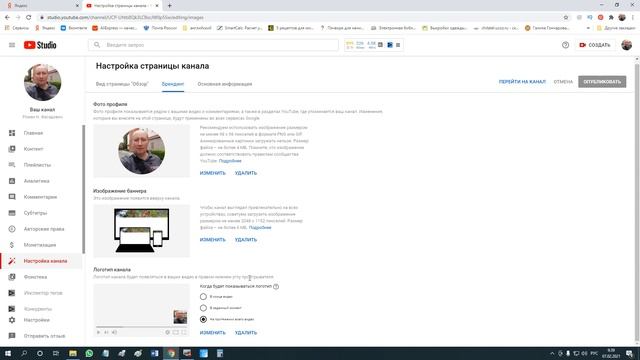Image resolution: width=640 pixels, height=360 pixels.
Task: Switch to the Основная информация tab
Action: tap(225, 84)
